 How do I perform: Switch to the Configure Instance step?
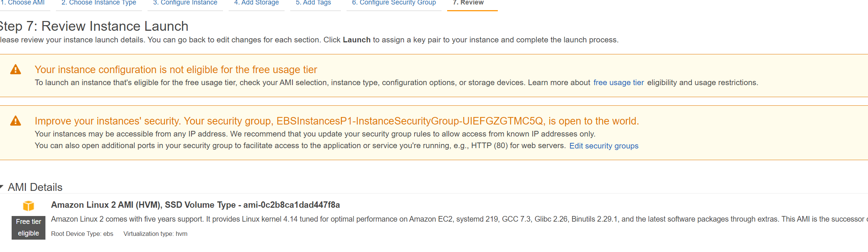(x=185, y=3)
